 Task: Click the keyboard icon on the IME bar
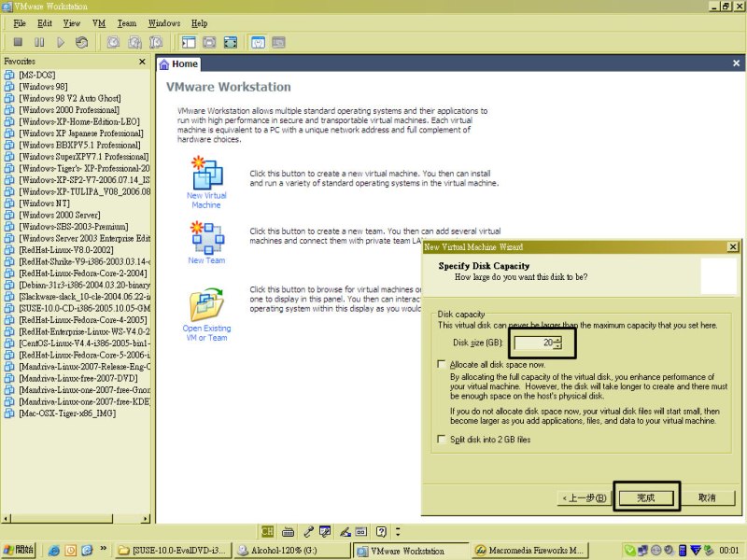(288, 531)
